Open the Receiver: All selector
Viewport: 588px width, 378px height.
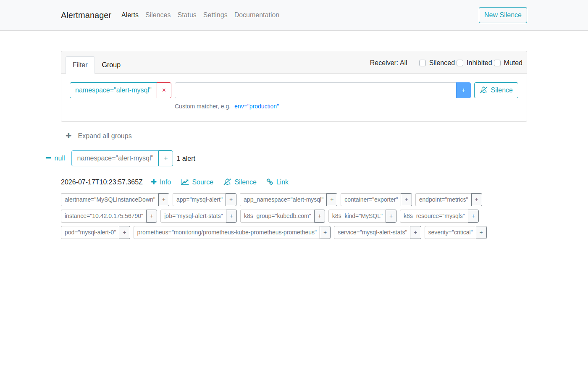tap(388, 63)
